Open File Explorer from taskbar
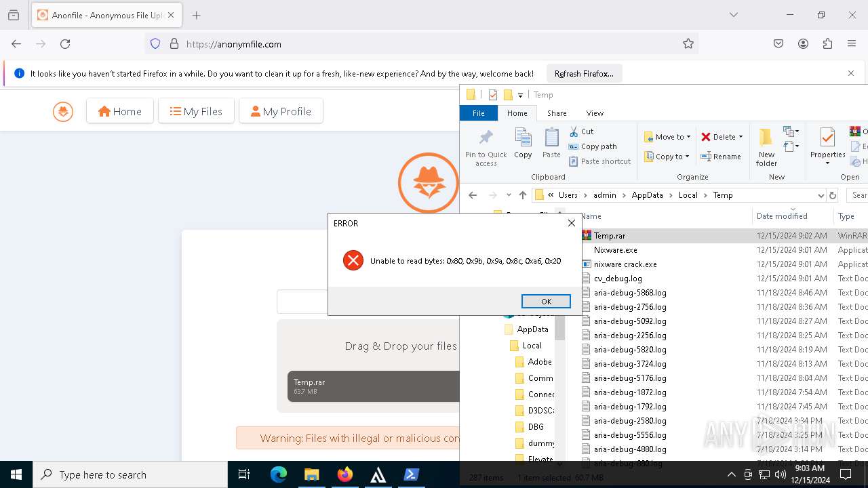Image resolution: width=868 pixels, height=488 pixels. (311, 474)
